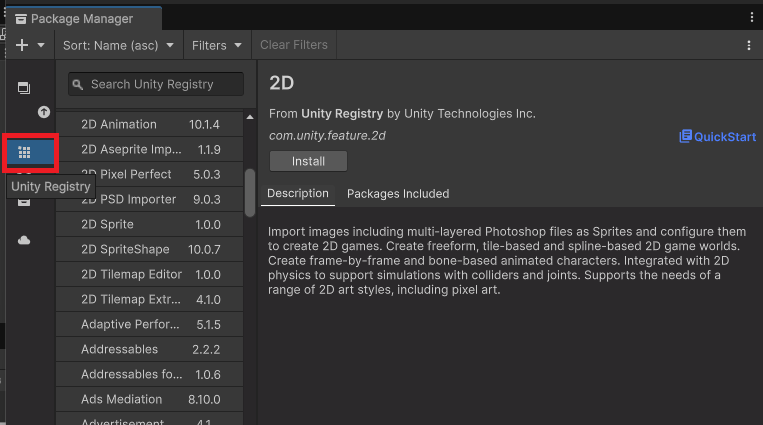Open the Sort: Name (asc) dropdown
The width and height of the screenshot is (763, 425).
click(x=118, y=45)
